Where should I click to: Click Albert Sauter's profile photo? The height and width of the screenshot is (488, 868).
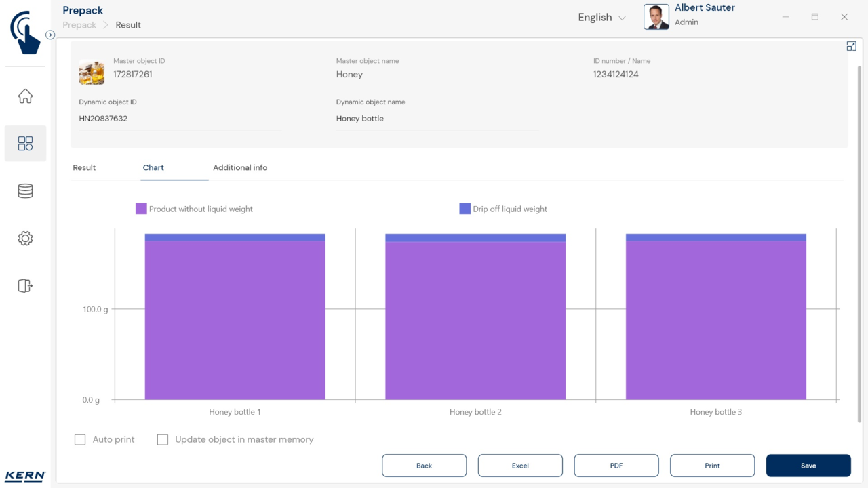(x=656, y=18)
